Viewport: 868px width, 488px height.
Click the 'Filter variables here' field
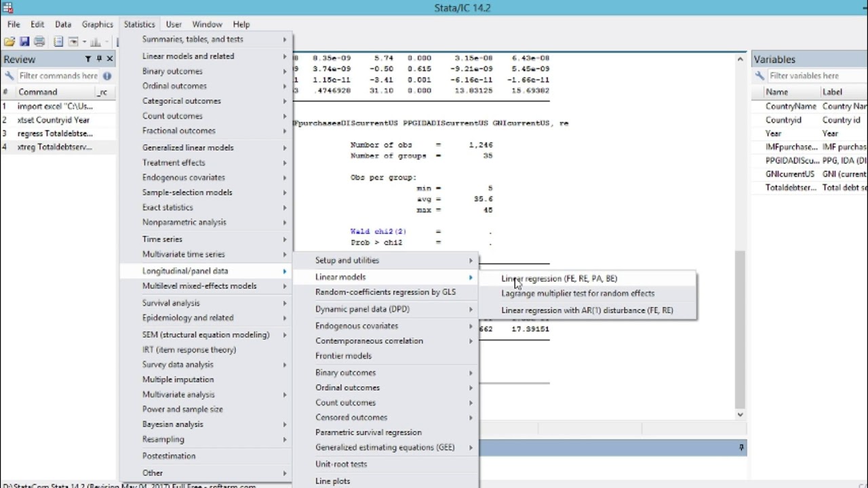tap(816, 76)
